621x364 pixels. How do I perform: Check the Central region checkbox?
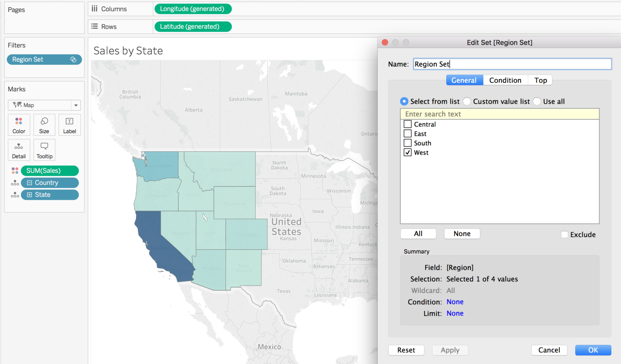408,124
